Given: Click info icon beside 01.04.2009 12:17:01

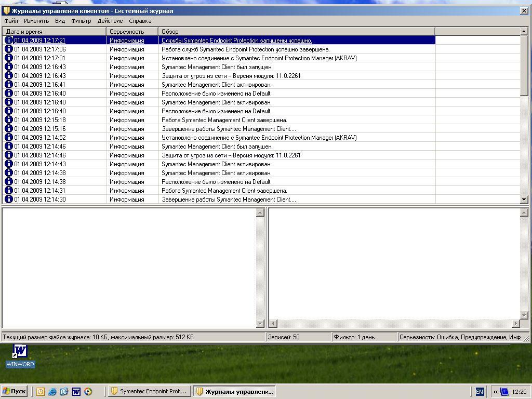Looking at the screenshot, I should point(9,58).
